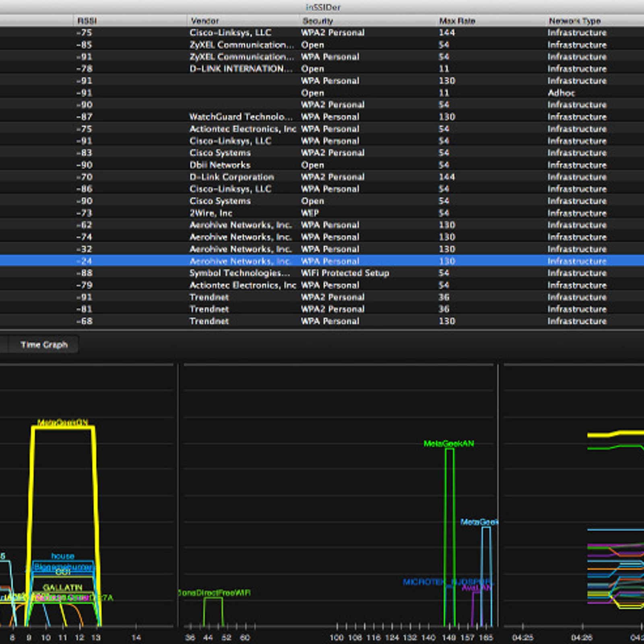Select the Cisco Systems row with Open security
Image resolution: width=644 pixels, height=644 pixels.
pos(322,201)
